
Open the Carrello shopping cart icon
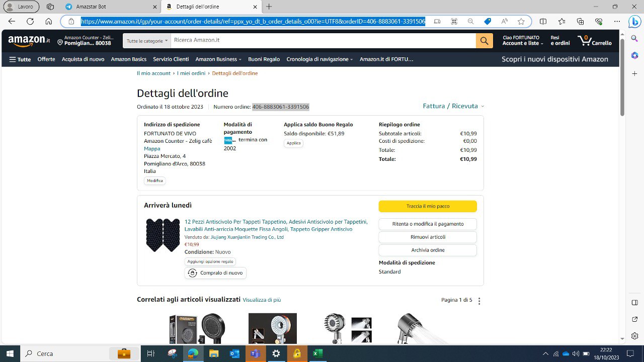point(595,40)
